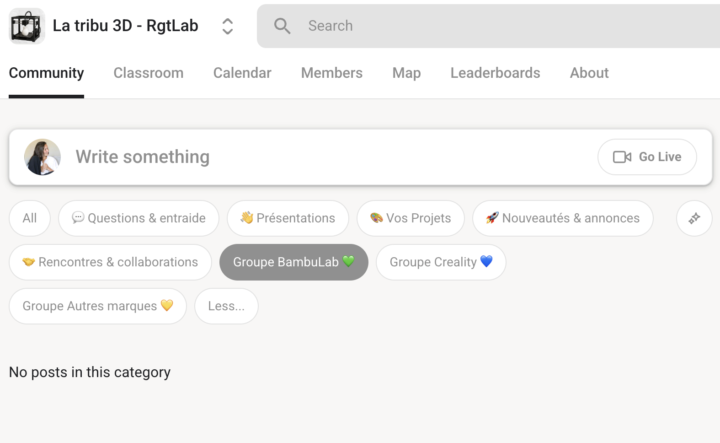720x443 pixels.
Task: Filter posts by Présentations
Action: tap(288, 218)
